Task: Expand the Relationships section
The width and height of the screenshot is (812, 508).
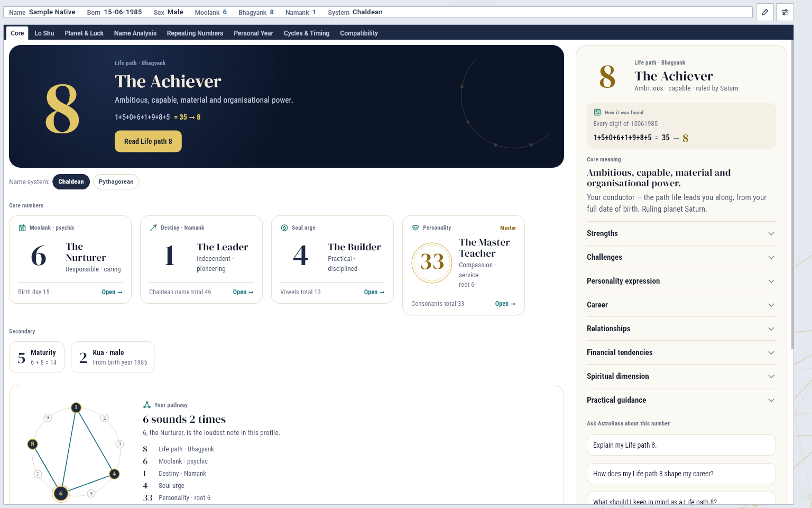Action: pyautogui.click(x=681, y=329)
